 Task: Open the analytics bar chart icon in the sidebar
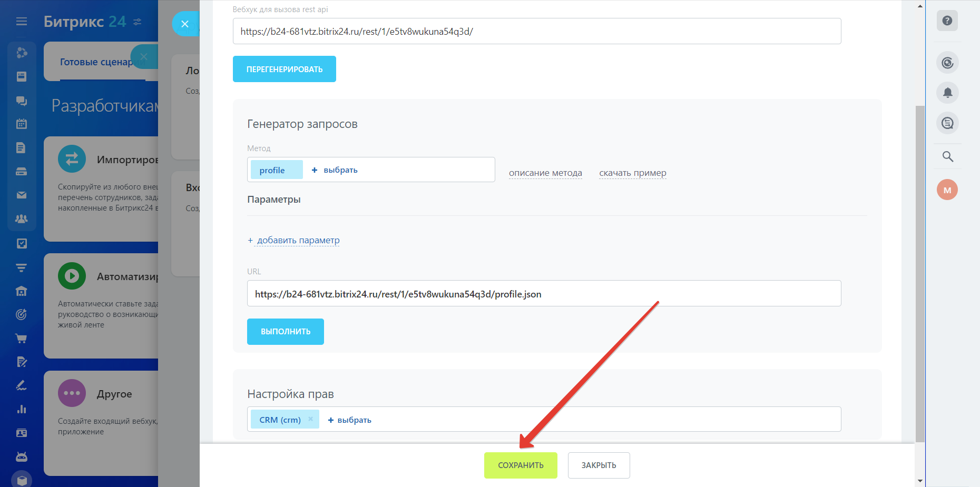(22, 409)
